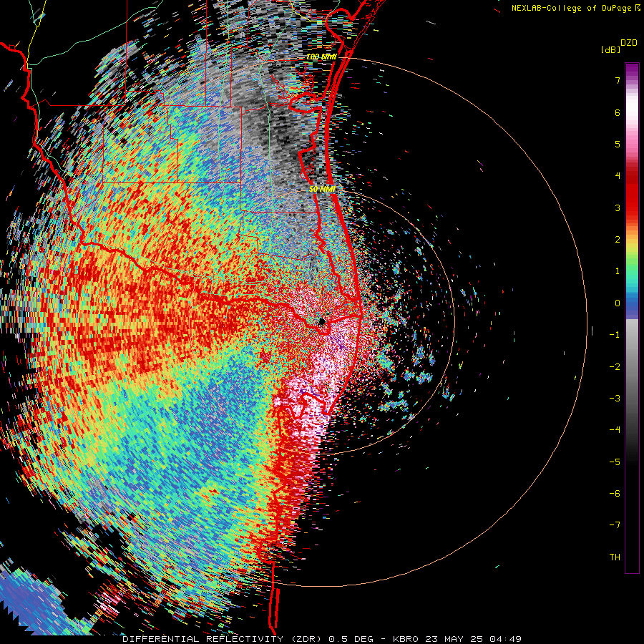Click the 1 value on color scale
This screenshot has height=644, width=644.
(618, 271)
